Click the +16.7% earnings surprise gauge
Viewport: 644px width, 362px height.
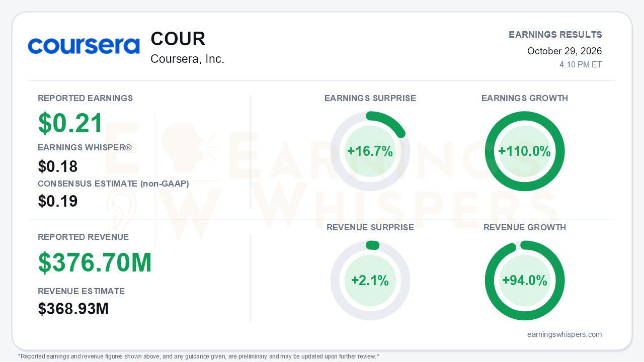click(370, 151)
